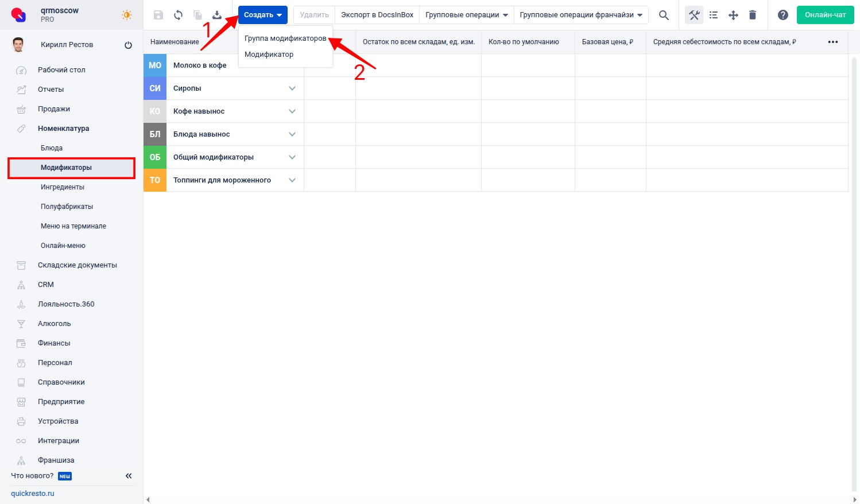Open Что нового? link
The height and width of the screenshot is (504, 860).
coord(32,476)
